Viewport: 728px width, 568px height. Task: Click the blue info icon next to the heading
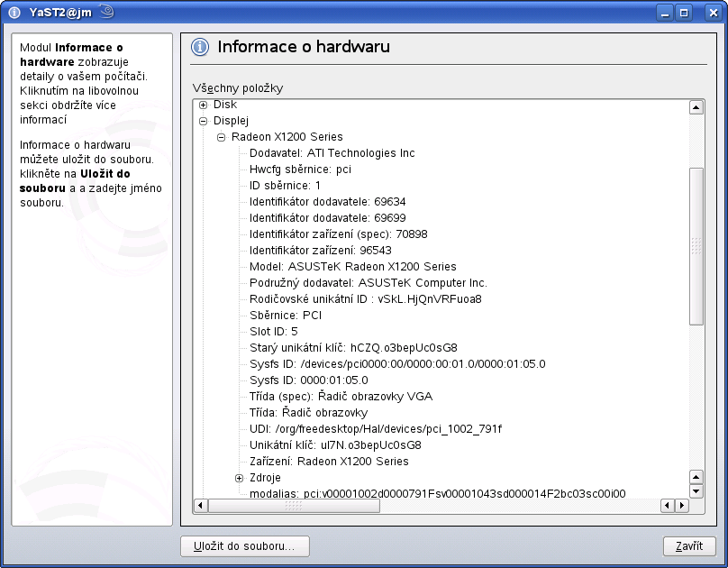[x=200, y=47]
